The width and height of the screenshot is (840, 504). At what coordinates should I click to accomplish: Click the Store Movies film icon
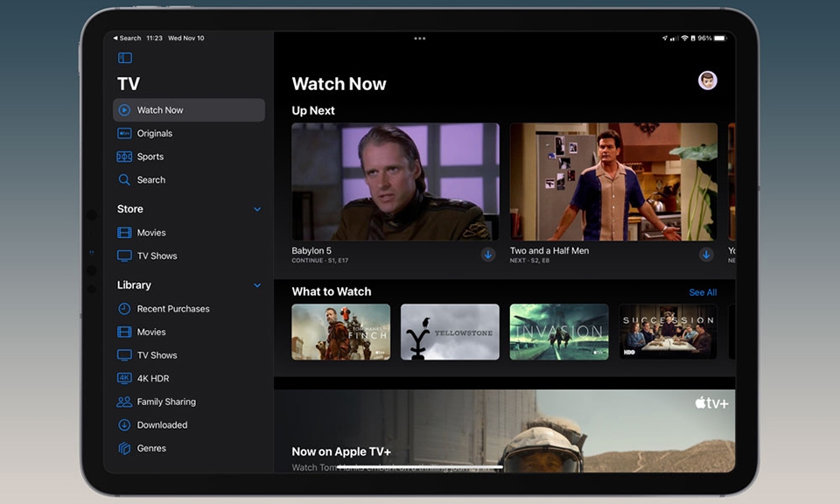pyautogui.click(x=124, y=233)
